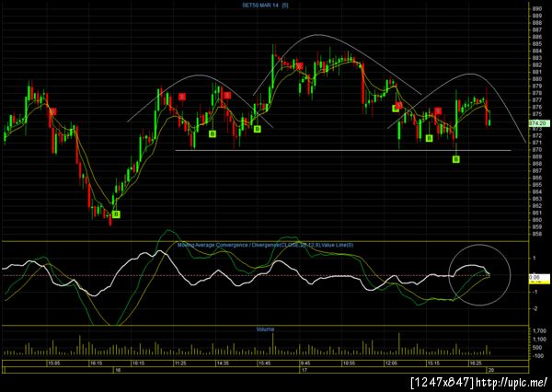Click the date label 17 on date axis

[x=305, y=370]
